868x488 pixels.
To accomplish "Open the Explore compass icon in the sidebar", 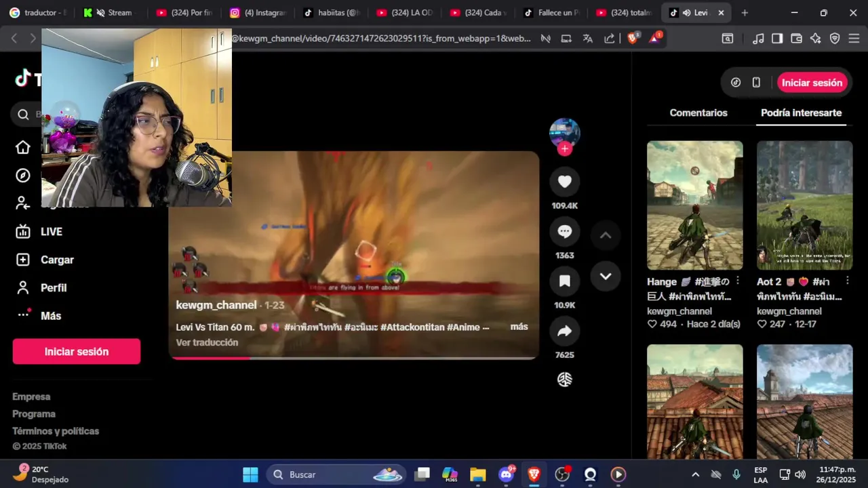I will tap(23, 176).
